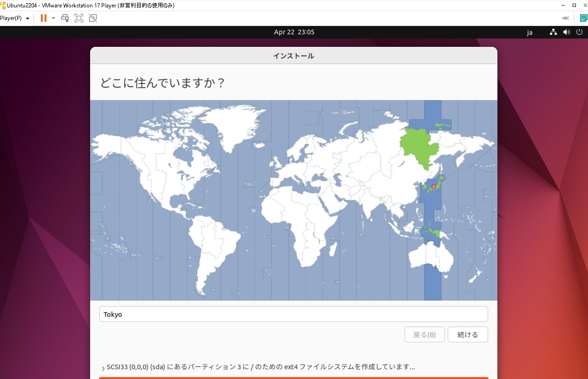Suspend the virtual machine with the pause icon
Screen dimensions: 588x379
click(44, 18)
